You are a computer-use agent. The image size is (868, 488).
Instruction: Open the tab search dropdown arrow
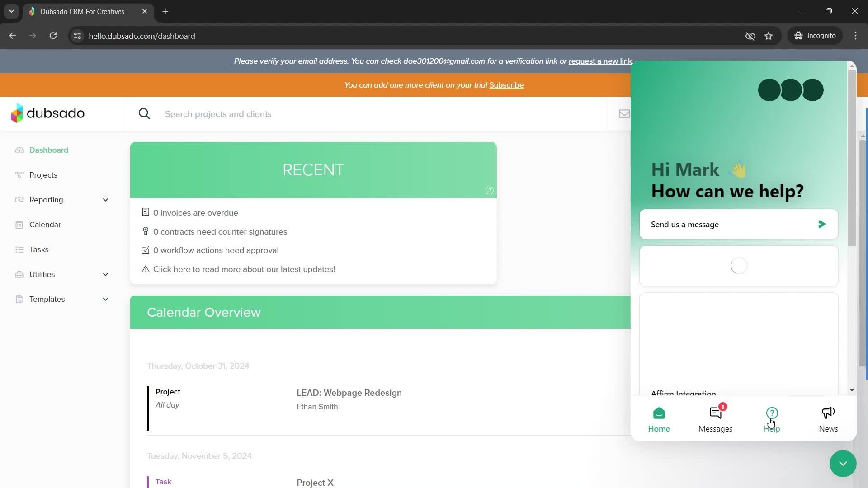click(x=11, y=11)
